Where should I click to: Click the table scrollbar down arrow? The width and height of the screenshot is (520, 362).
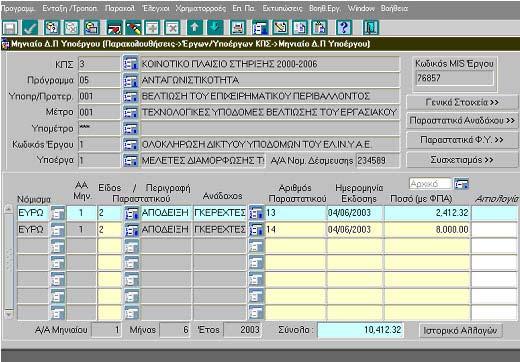9,314
